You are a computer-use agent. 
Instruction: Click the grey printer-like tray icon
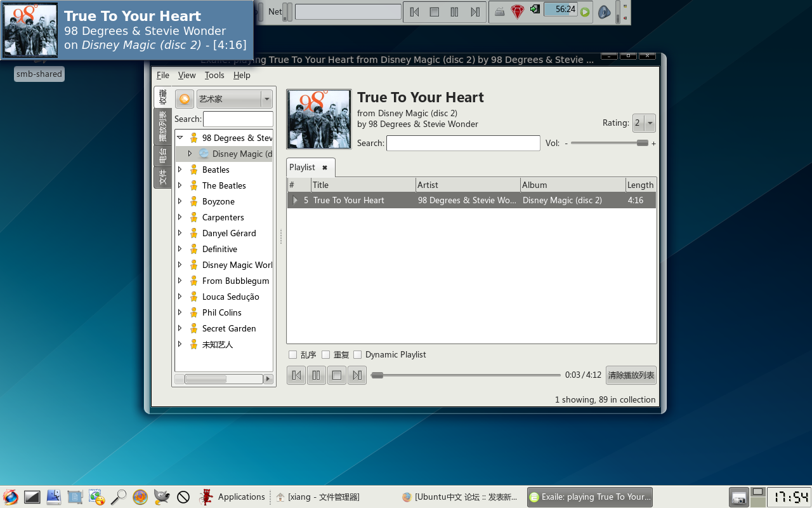click(x=500, y=11)
